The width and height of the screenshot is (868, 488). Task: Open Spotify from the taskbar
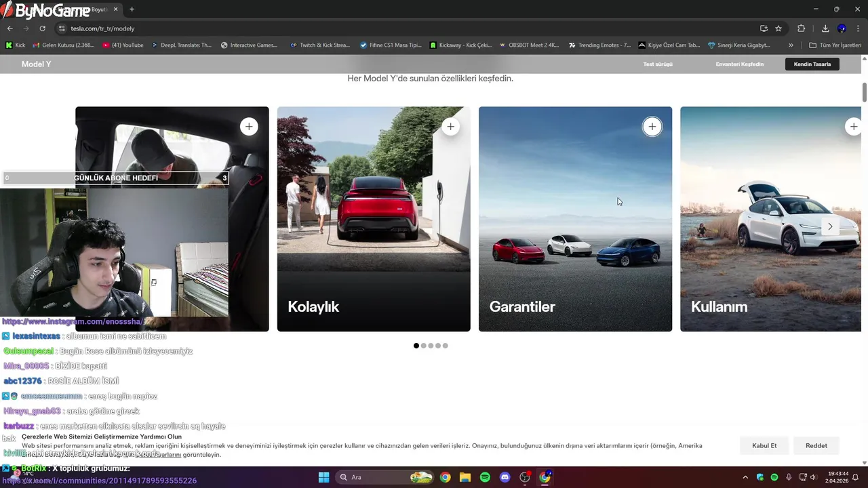coord(485,477)
